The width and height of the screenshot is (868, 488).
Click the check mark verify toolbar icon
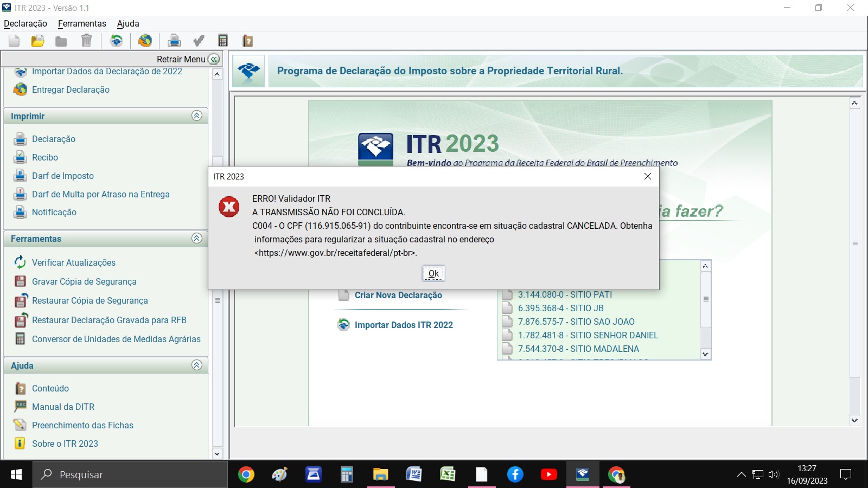[199, 41]
